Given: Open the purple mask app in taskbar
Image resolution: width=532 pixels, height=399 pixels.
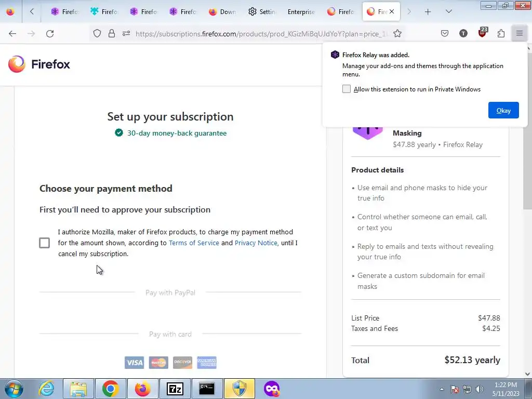Looking at the screenshot, I should [x=271, y=389].
